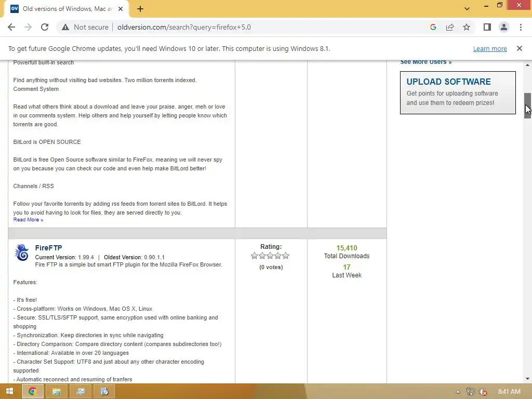Rate FireFTP with five stars

286,256
